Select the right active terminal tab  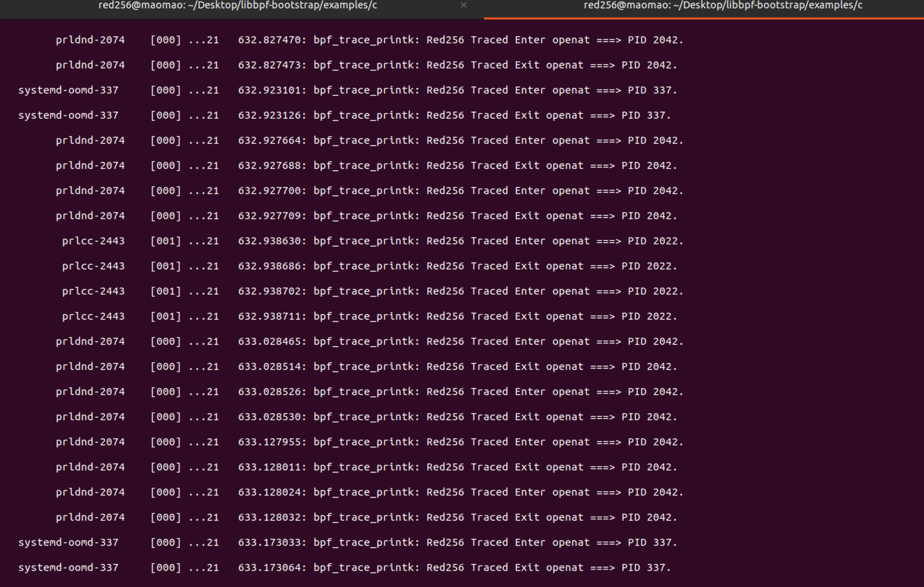(x=704, y=9)
